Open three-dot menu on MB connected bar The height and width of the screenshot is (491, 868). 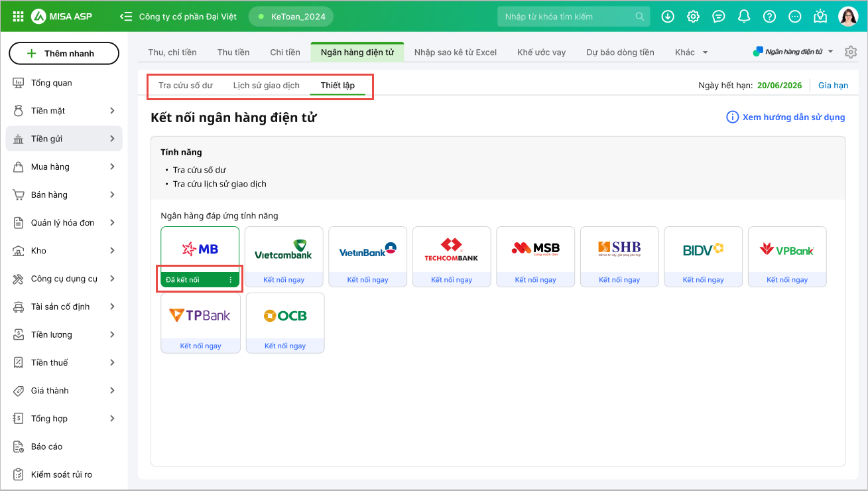click(x=231, y=280)
